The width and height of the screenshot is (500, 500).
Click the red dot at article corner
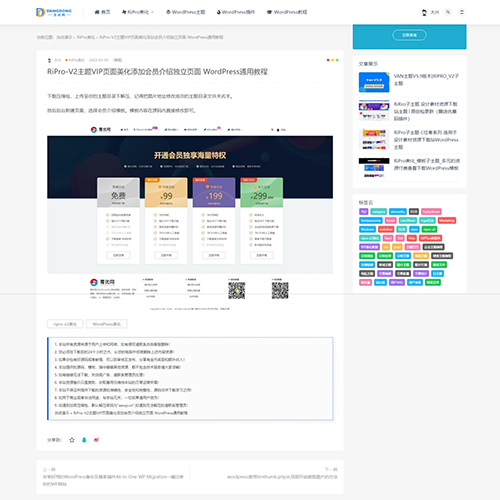(328, 60)
